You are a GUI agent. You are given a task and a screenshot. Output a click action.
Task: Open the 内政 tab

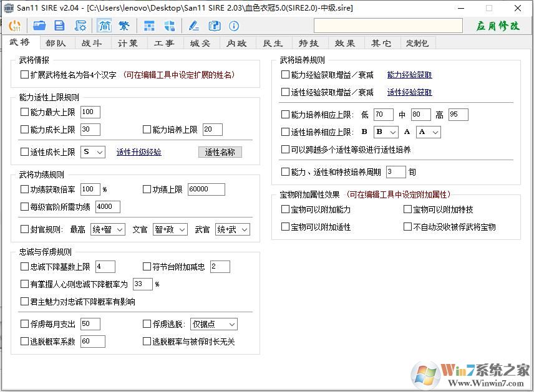click(x=236, y=42)
